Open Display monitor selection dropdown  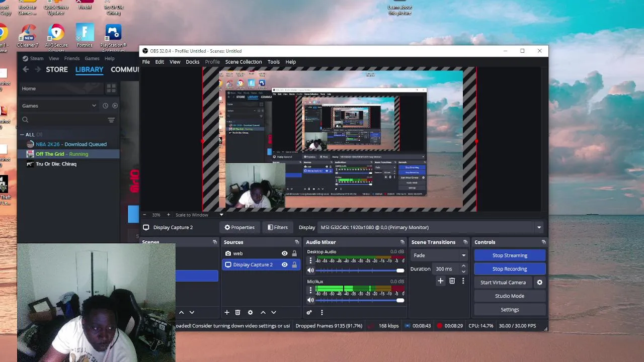pos(431,227)
